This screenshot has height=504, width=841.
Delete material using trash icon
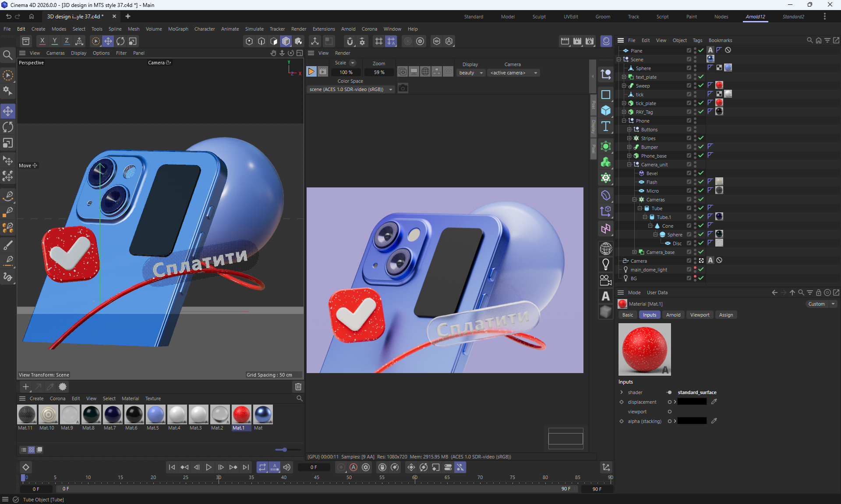(x=298, y=387)
